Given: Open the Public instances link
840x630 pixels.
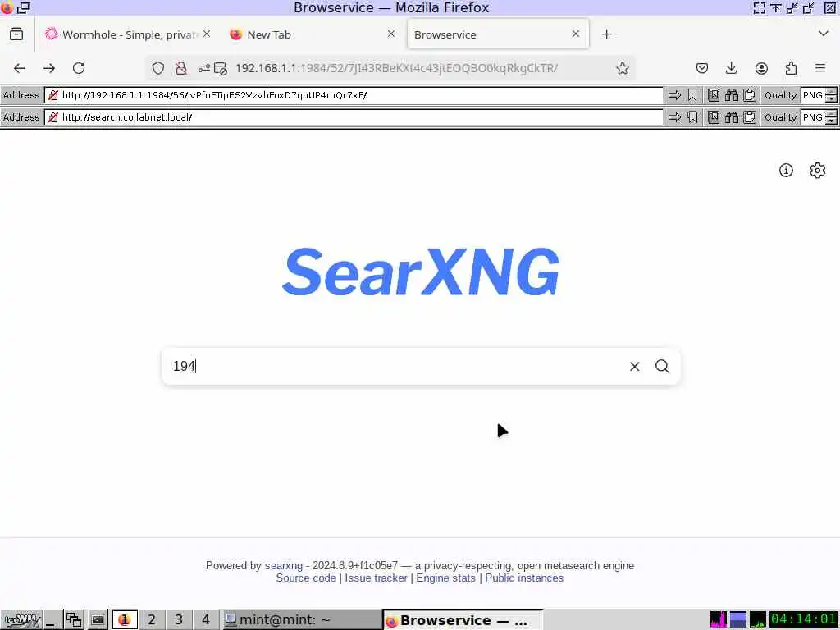Looking at the screenshot, I should pyautogui.click(x=524, y=578).
